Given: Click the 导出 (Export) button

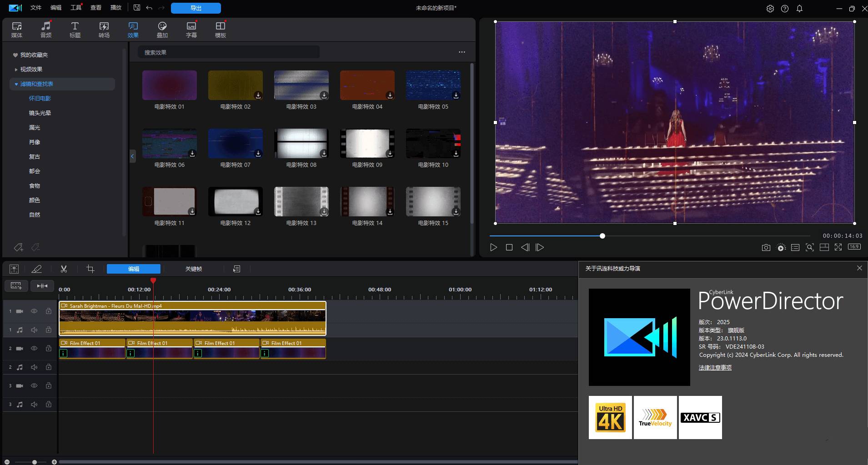Looking at the screenshot, I should [196, 8].
